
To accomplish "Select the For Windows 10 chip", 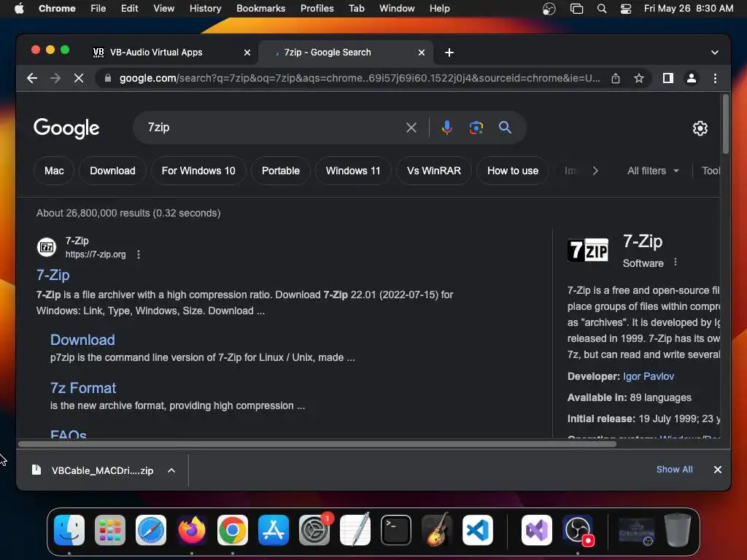I will tap(198, 171).
